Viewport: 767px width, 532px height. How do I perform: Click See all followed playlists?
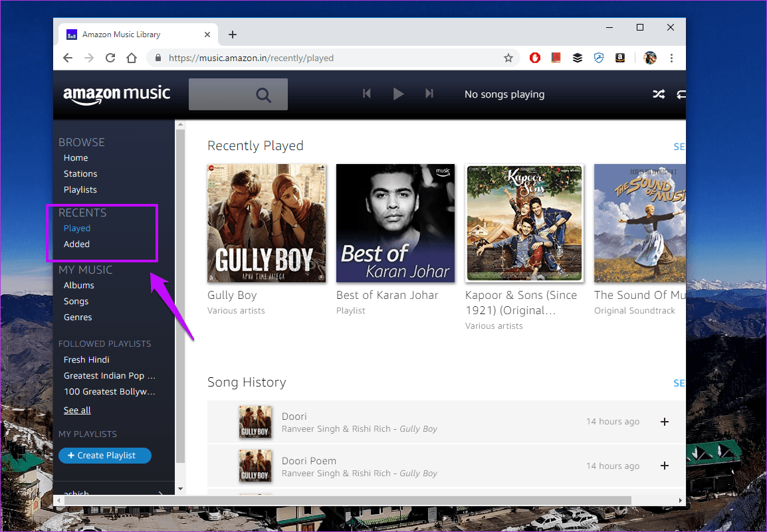[77, 410]
